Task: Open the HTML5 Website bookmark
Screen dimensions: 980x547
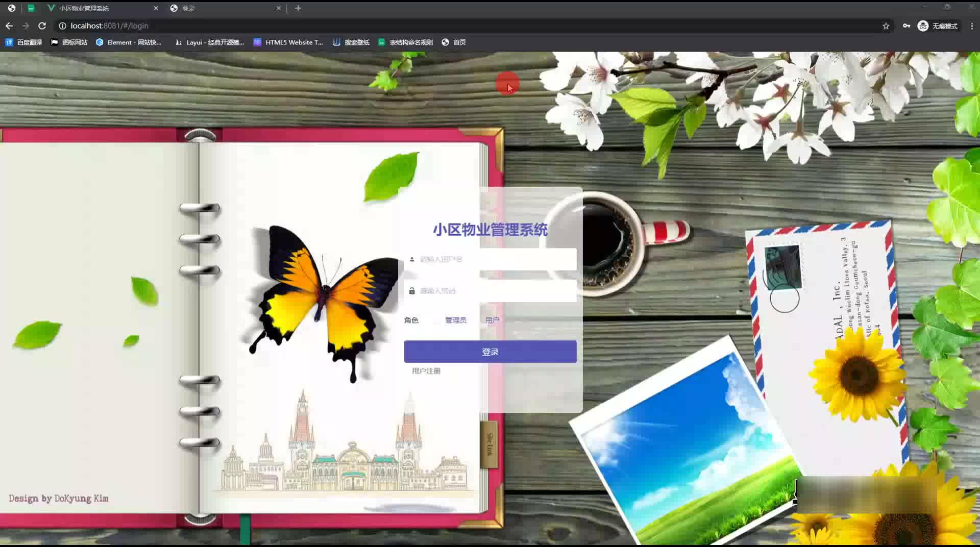Action: click(x=288, y=42)
